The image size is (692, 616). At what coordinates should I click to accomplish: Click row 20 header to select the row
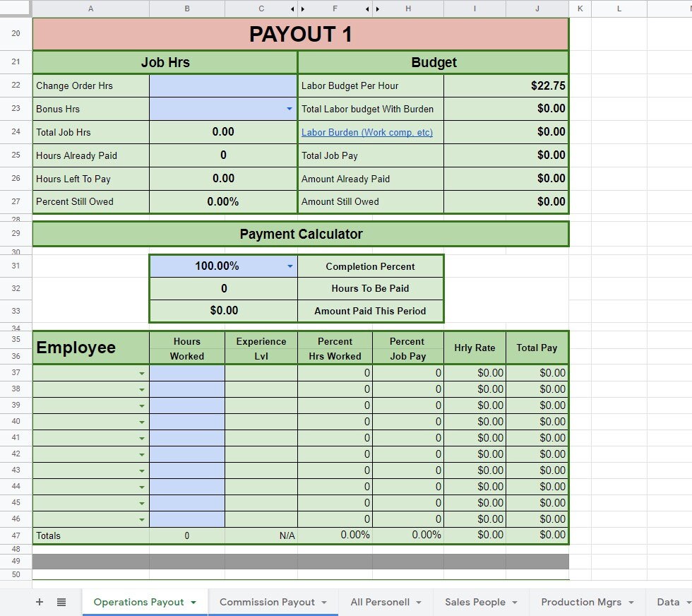point(16,33)
